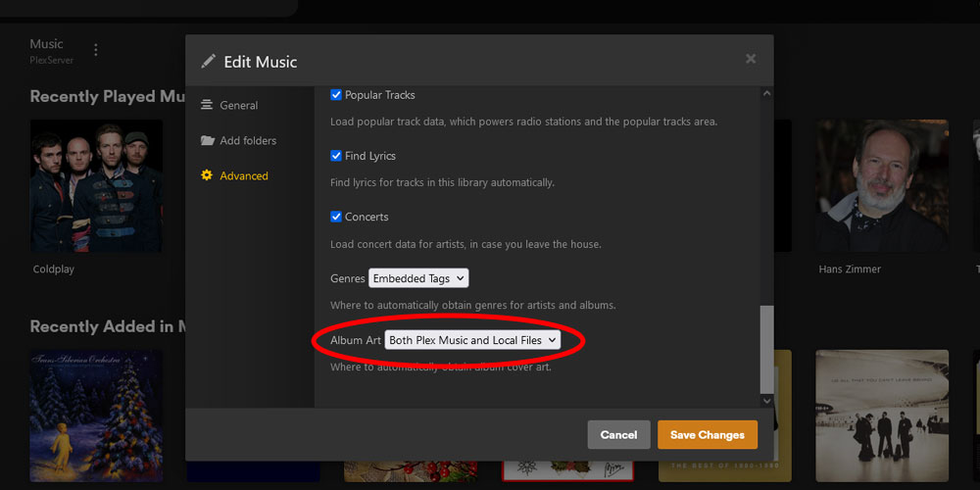
Task: Click the pencil icon beside Edit Music
Action: (208, 61)
